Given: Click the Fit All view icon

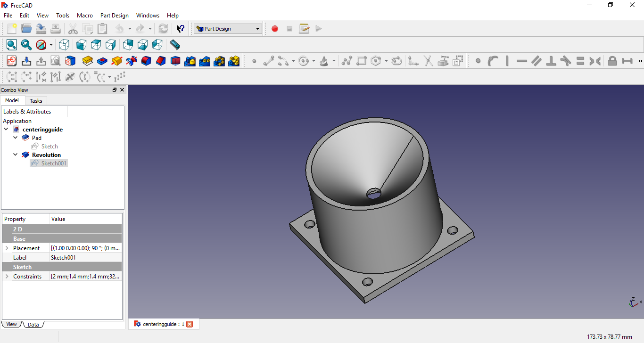Looking at the screenshot, I should click(11, 45).
